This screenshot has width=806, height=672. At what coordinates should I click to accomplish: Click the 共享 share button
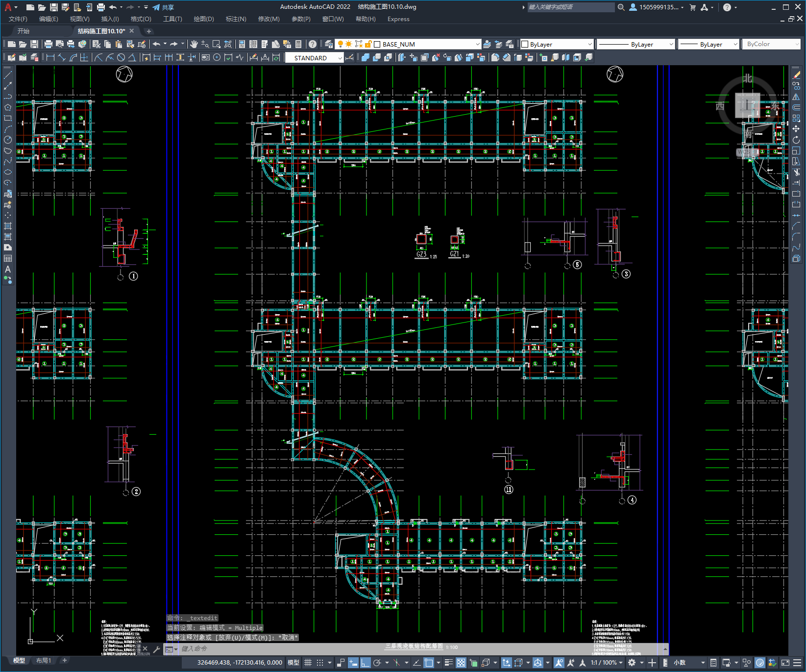click(x=163, y=7)
